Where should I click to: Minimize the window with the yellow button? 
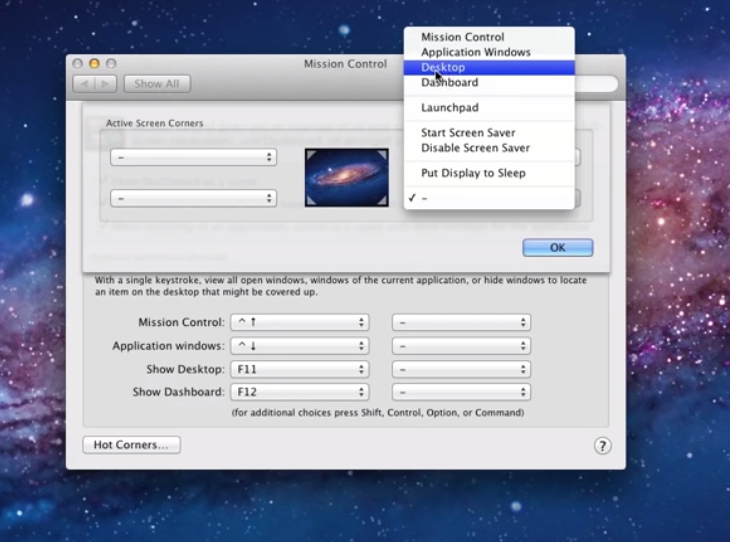[95, 63]
